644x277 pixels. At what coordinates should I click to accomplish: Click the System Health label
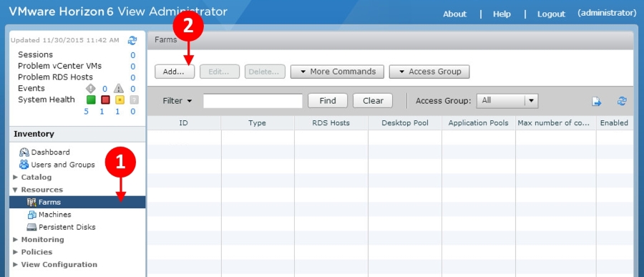[47, 99]
